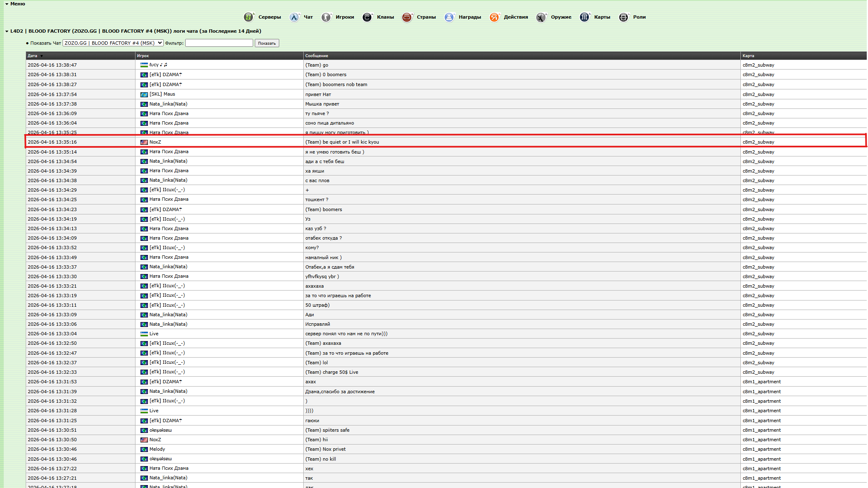
Task: Sort by the Игрок column header
Action: tap(143, 56)
